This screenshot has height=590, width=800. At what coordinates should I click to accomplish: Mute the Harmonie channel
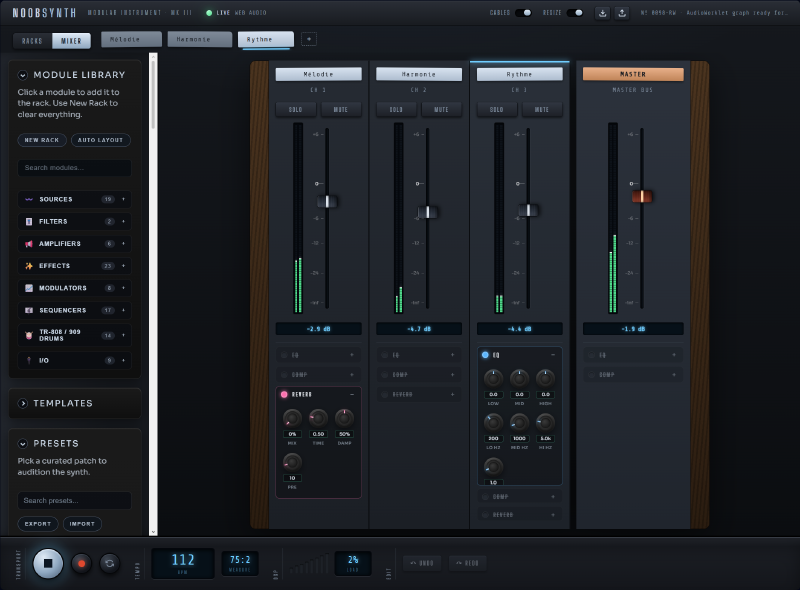click(x=441, y=110)
